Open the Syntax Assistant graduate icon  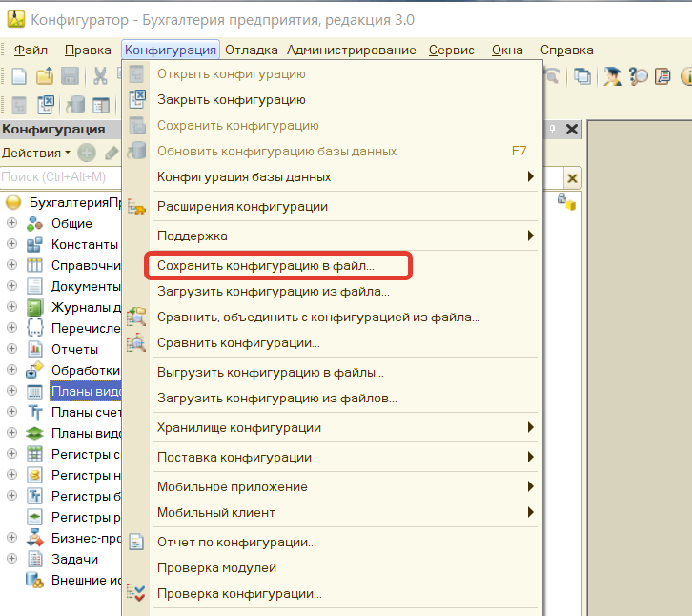[x=612, y=76]
